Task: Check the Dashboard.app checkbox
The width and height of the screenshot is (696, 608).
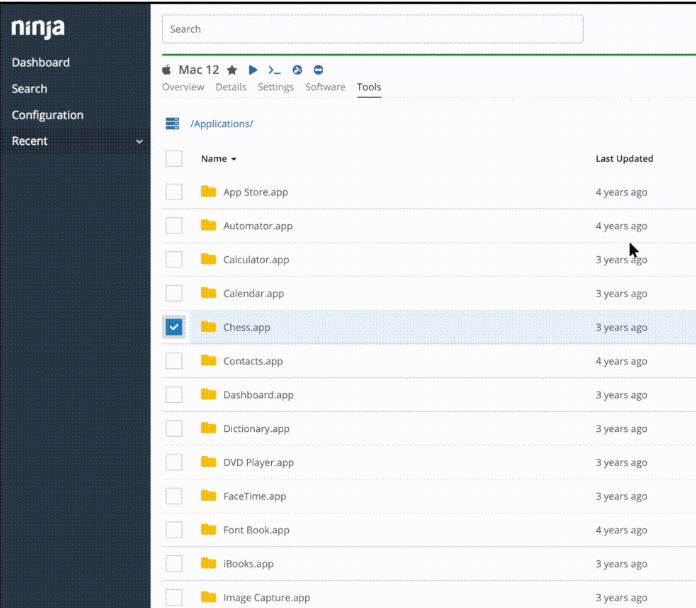Action: tap(174, 395)
